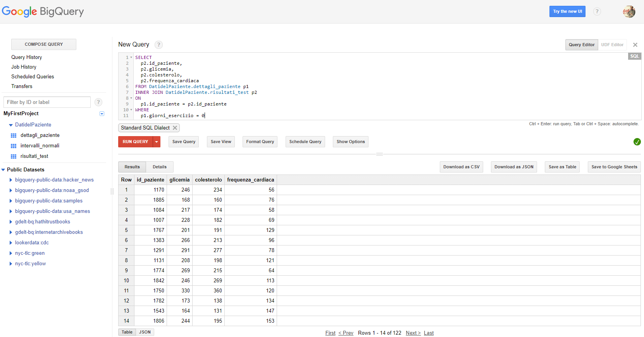Fold the ON block at line 8
The height and width of the screenshot is (337, 644).
click(x=131, y=98)
